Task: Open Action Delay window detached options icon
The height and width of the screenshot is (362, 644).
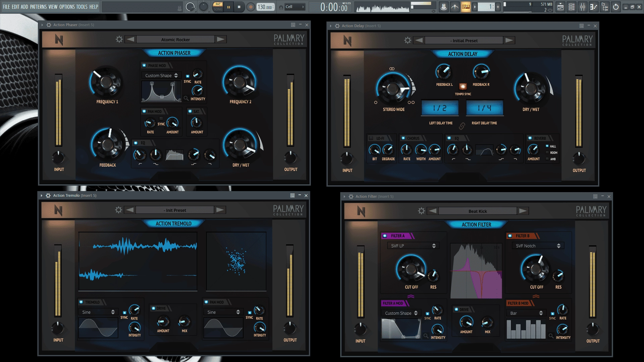Action: pos(582,26)
